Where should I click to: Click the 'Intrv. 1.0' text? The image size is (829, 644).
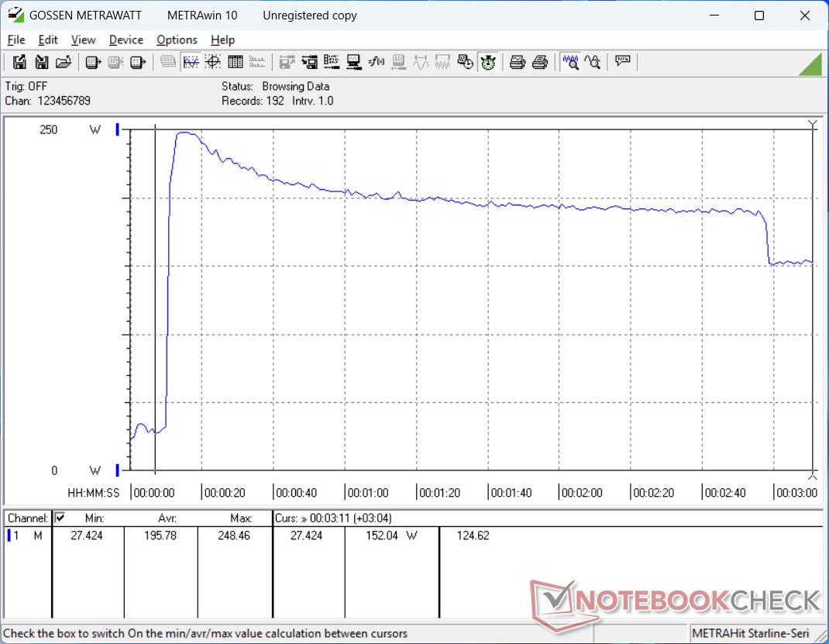tap(313, 101)
